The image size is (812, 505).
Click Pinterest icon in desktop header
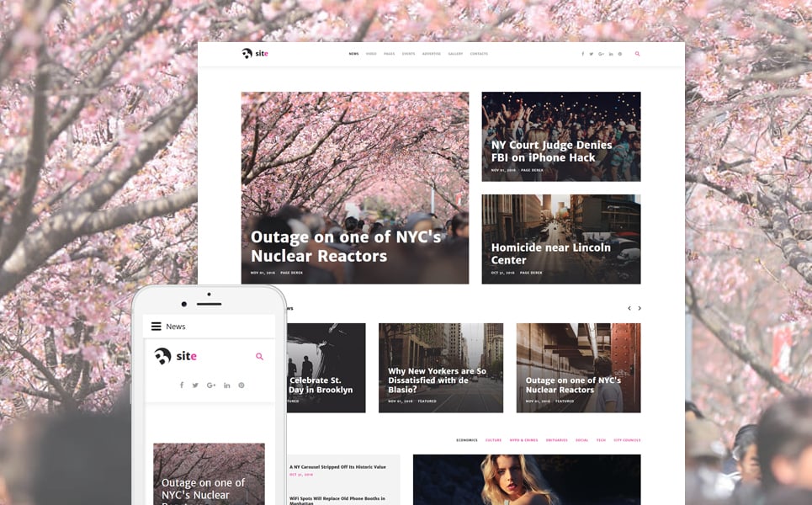(620, 54)
